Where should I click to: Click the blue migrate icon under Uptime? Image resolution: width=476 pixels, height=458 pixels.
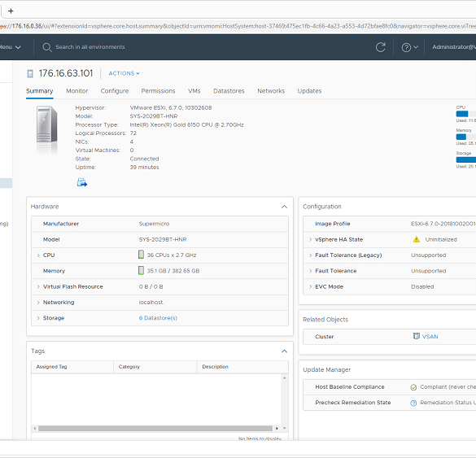click(x=81, y=182)
